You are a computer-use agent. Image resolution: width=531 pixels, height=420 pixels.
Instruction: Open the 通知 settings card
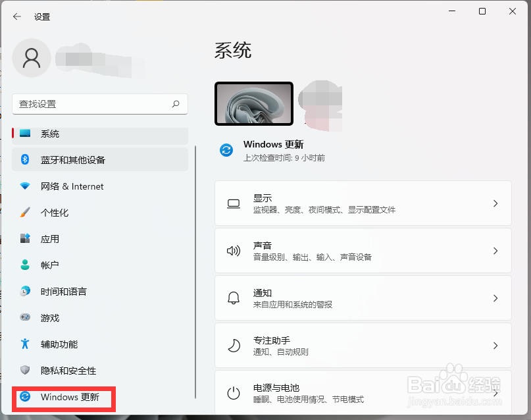pos(363,298)
